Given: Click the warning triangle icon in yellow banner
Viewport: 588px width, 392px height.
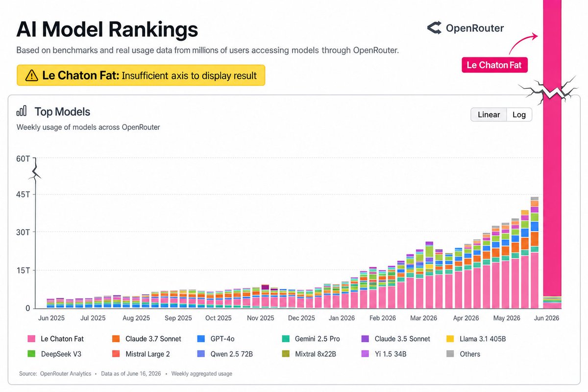Looking at the screenshot, I should (32, 75).
